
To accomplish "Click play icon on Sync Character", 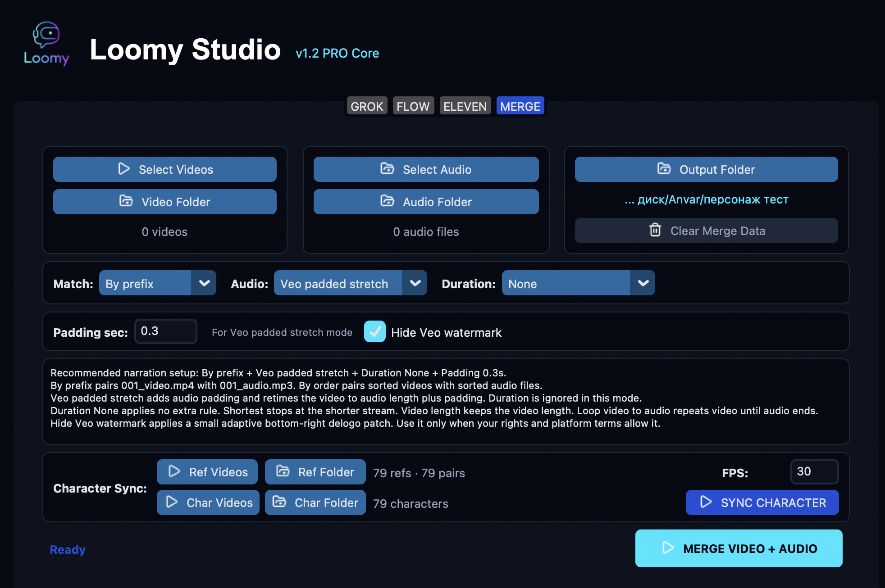I will click(706, 502).
